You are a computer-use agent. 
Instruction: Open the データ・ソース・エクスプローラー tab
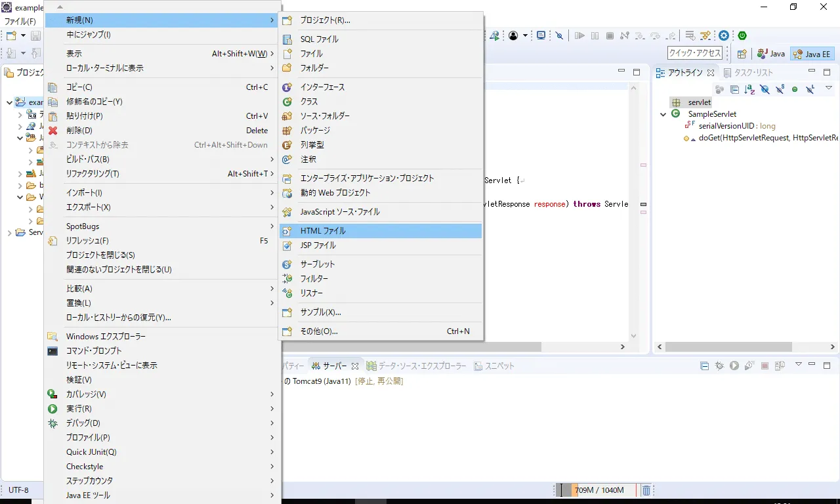[x=417, y=366]
